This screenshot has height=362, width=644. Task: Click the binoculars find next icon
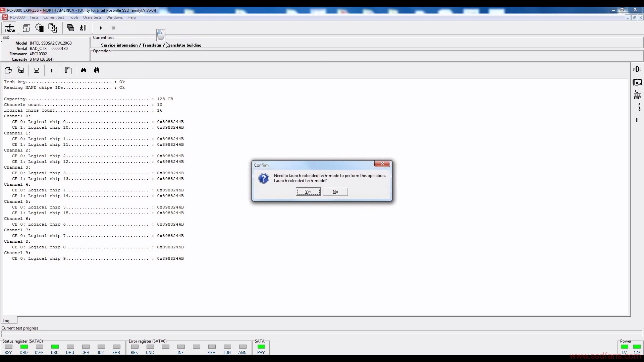pyautogui.click(x=97, y=70)
